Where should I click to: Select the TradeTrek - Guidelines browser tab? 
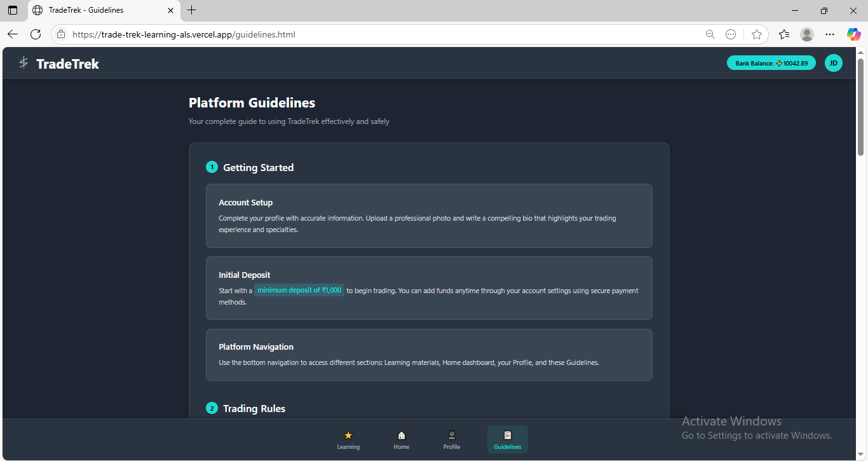click(104, 10)
